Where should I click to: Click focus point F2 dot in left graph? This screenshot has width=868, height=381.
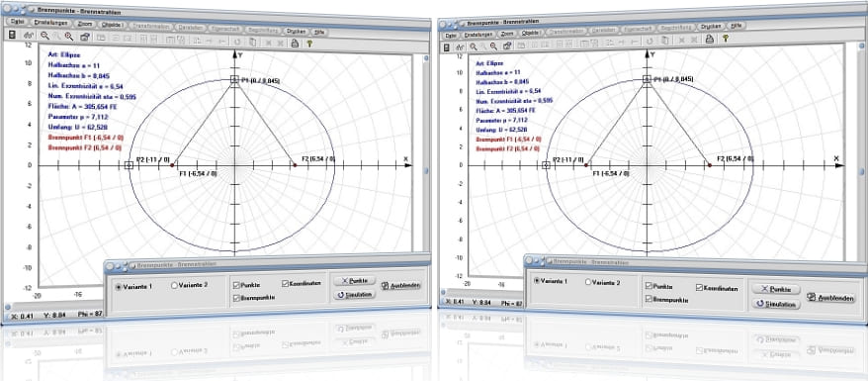[x=295, y=165]
